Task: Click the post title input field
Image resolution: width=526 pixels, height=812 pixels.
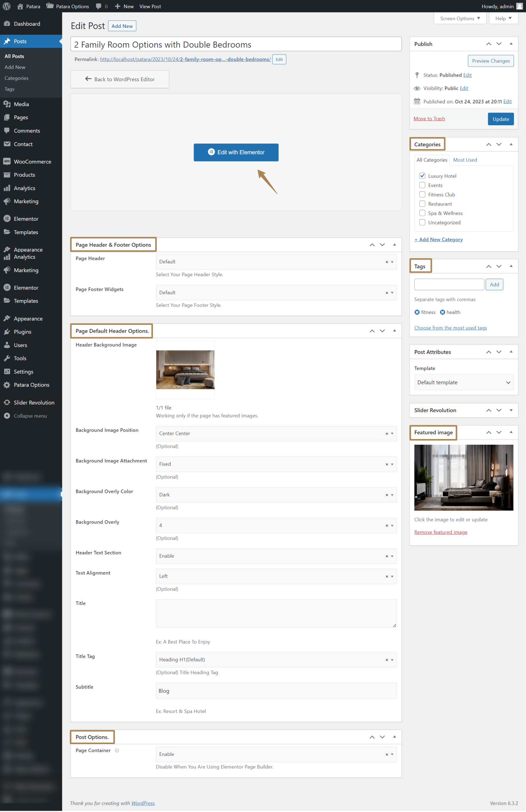Action: coord(236,44)
